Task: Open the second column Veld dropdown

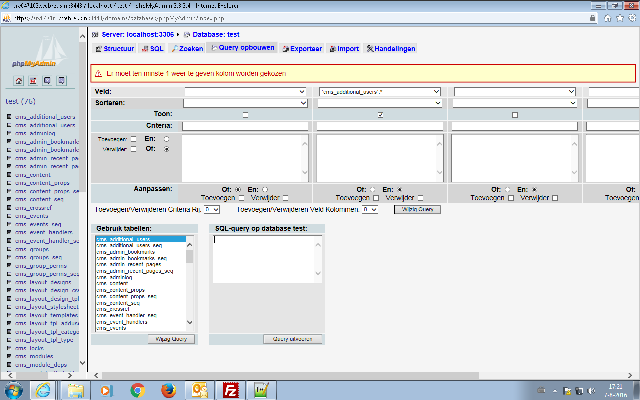Action: [x=380, y=92]
